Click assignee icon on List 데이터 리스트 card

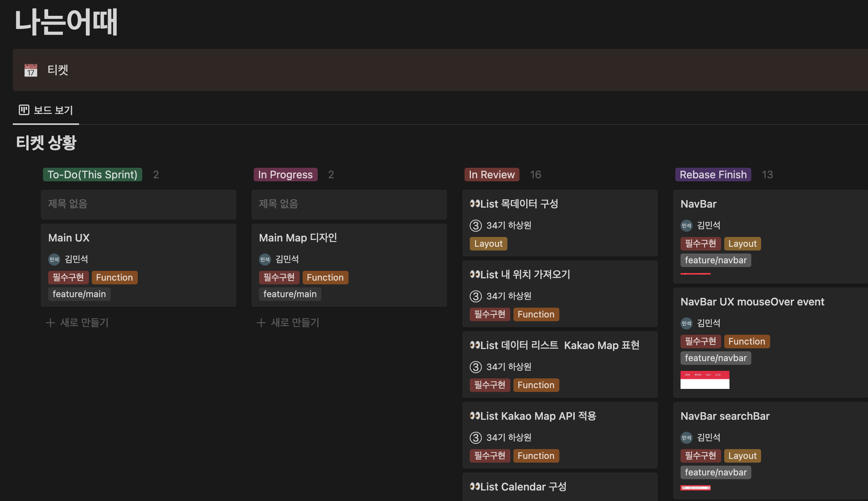pyautogui.click(x=476, y=367)
